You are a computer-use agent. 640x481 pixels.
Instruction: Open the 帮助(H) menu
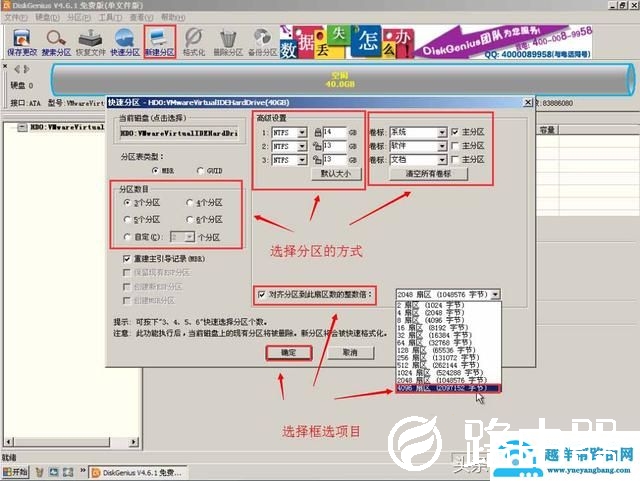pos(173,18)
